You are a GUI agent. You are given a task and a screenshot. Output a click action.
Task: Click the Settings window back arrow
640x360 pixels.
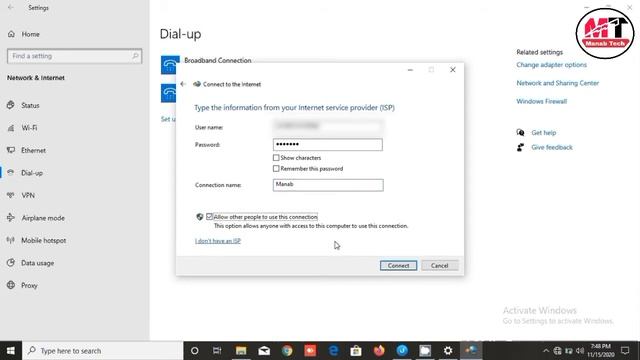click(11, 8)
